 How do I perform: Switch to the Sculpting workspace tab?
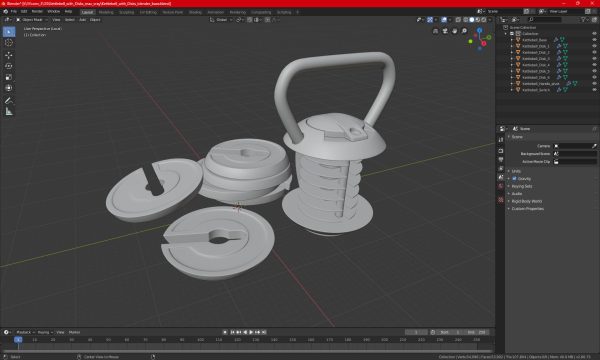click(126, 12)
